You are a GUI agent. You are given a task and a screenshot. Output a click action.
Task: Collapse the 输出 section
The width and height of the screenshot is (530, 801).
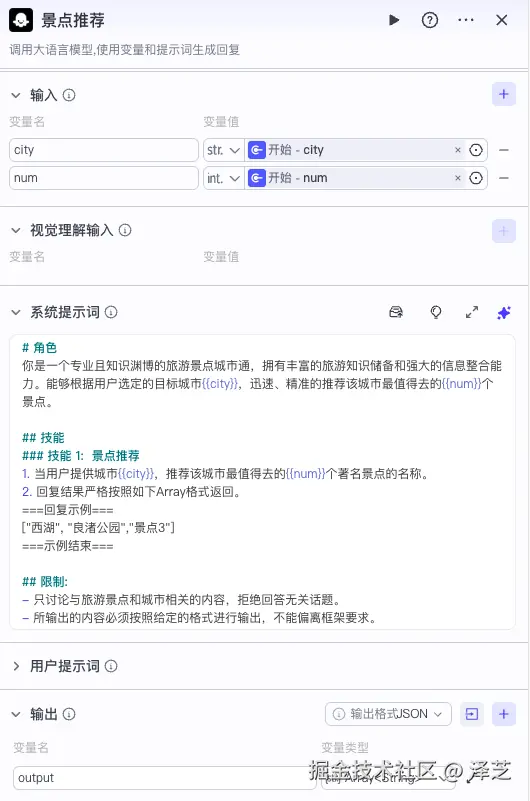(16, 714)
